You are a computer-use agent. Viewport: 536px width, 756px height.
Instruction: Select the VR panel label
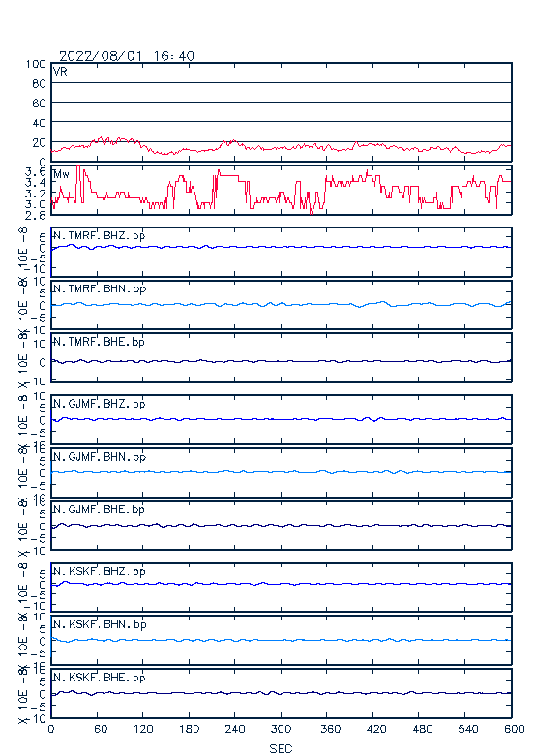60,72
